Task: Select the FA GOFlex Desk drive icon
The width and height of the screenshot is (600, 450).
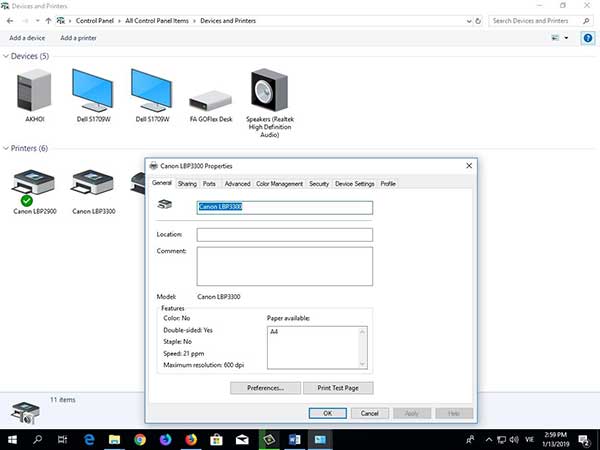Action: coord(210,100)
